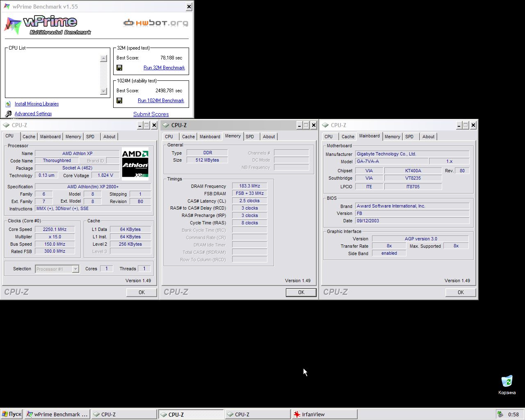Select the Memory tab in the CPU-Z window showing the Mainboard tab
The width and height of the screenshot is (525, 420).
point(393,137)
